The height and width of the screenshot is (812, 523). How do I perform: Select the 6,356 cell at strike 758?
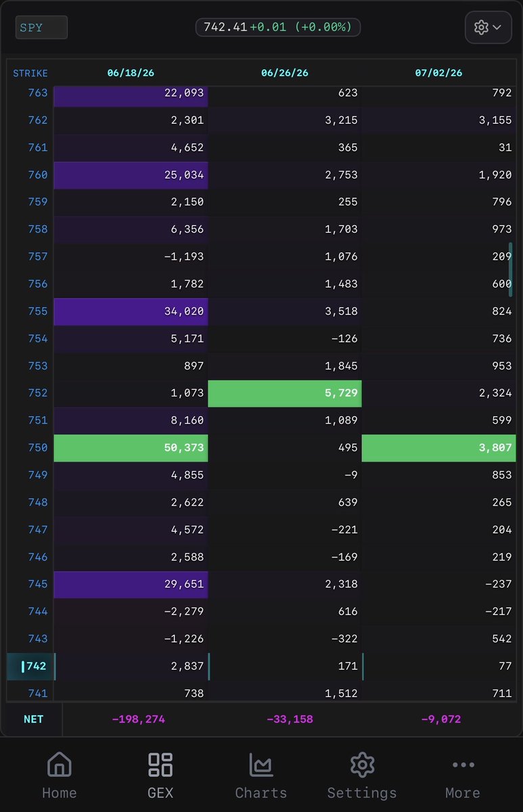click(131, 229)
